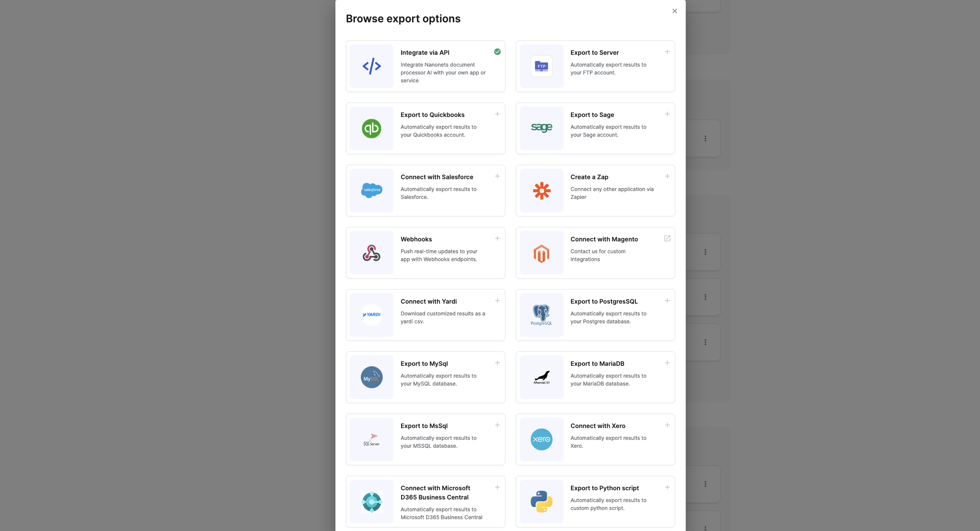The height and width of the screenshot is (531, 980).
Task: Click the FTP server icon
Action: (541, 66)
